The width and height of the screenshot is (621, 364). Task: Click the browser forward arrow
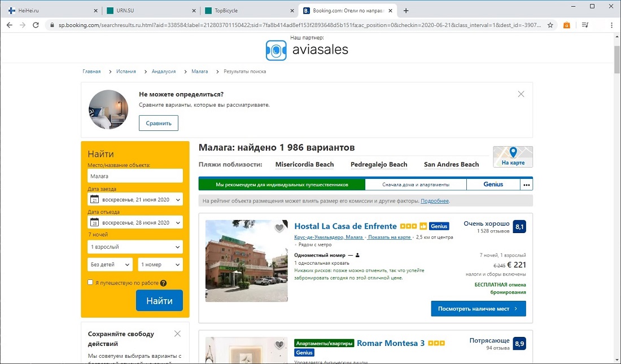pos(23,25)
